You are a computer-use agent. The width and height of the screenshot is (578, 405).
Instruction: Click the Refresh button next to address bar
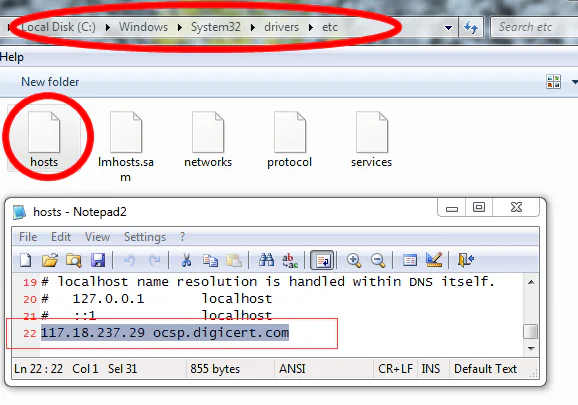(471, 27)
